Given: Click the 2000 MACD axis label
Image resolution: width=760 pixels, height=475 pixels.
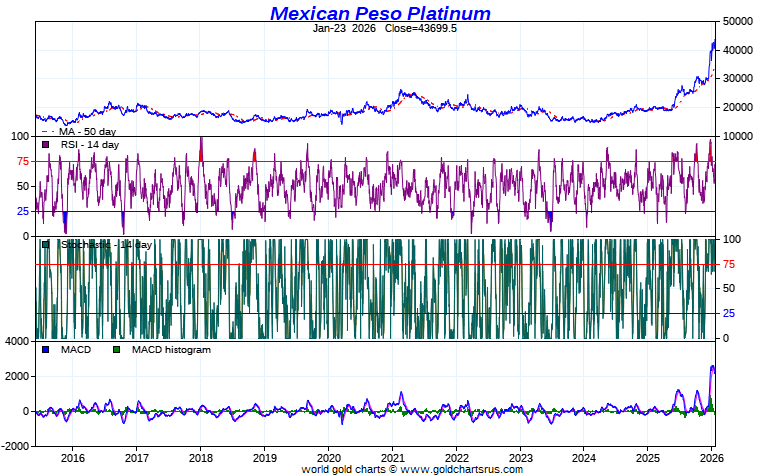Looking at the screenshot, I should point(17,377).
